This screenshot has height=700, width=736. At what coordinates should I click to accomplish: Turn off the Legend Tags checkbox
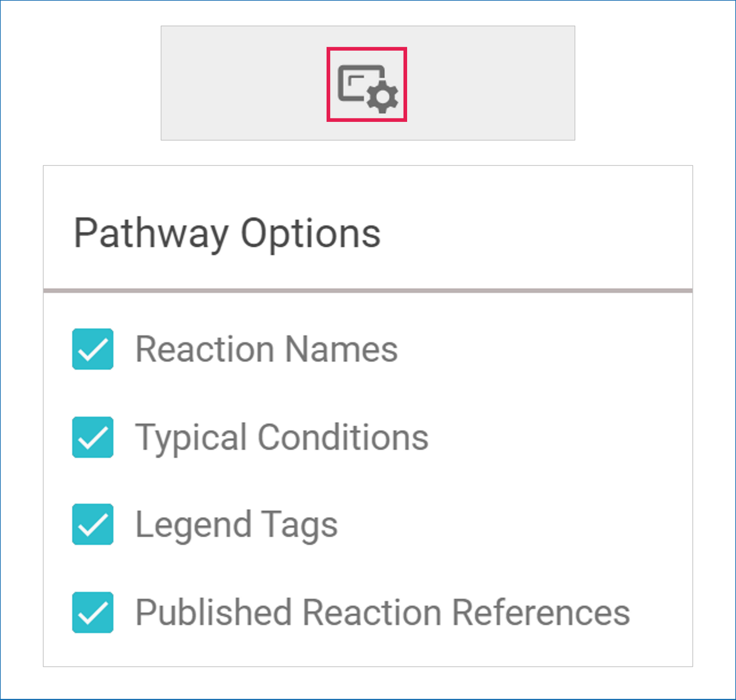coord(93,525)
